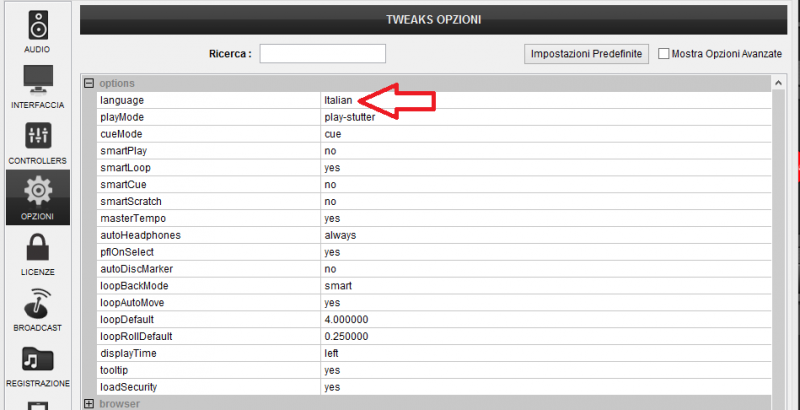Enable Mostra Opzioni Avanzate checkbox

click(x=663, y=54)
